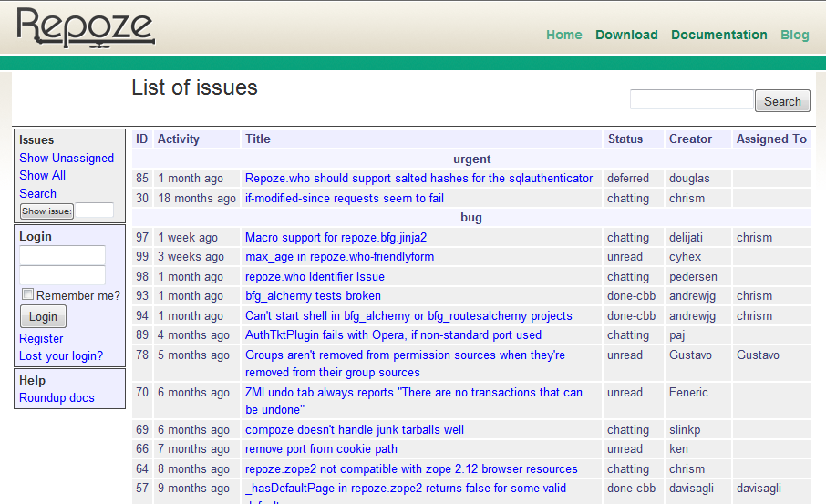Open the Home navigation link
The height and width of the screenshot is (504, 826).
coord(563,35)
